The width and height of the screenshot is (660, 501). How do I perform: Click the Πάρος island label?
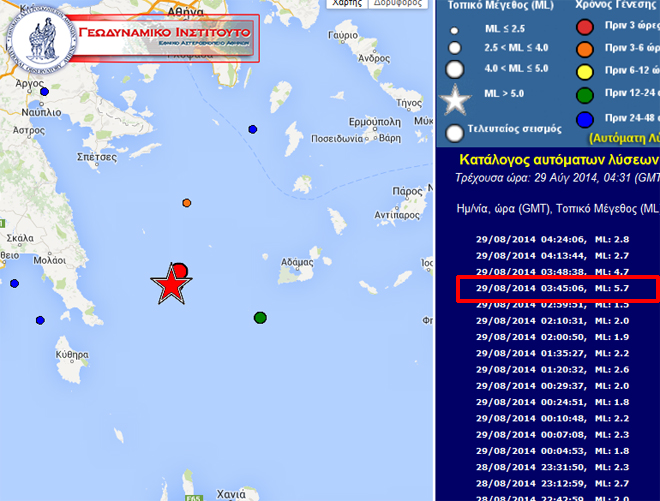click(407, 192)
